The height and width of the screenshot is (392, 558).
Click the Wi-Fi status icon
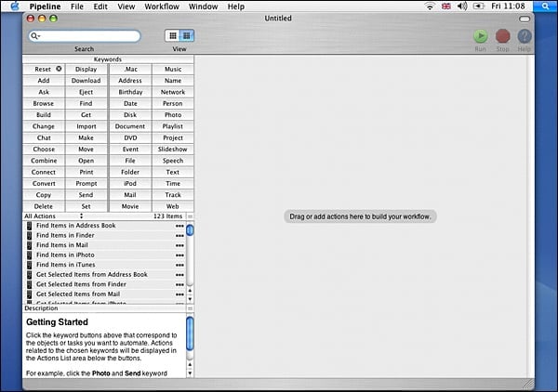(430, 7)
